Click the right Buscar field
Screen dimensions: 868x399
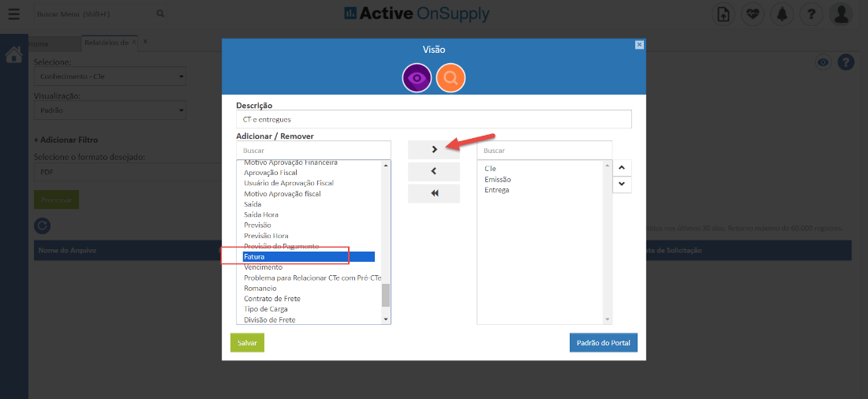click(544, 150)
